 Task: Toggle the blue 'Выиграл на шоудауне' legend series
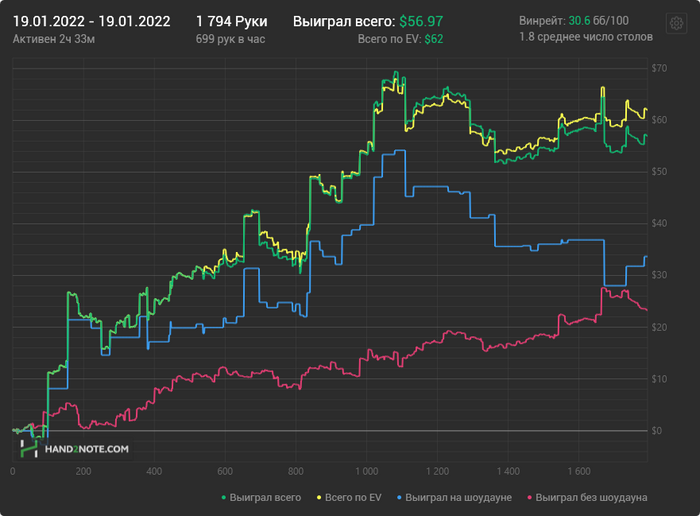pos(454,497)
